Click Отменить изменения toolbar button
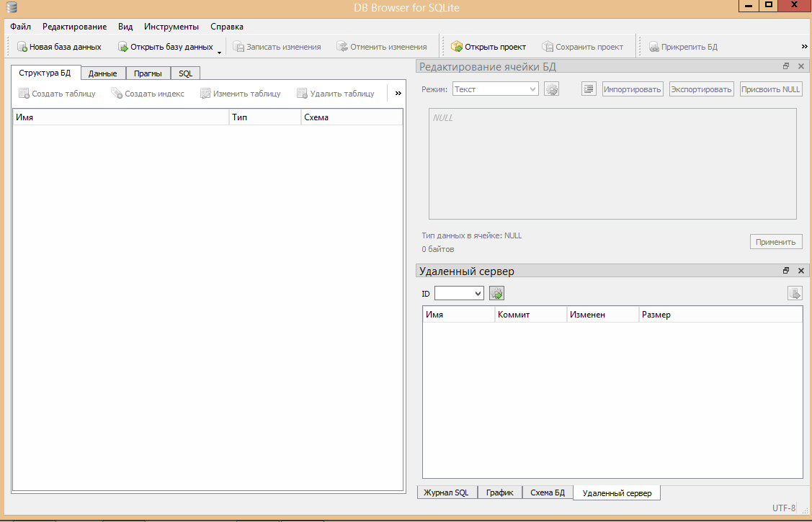Screen dimensions: 812x522 (x=382, y=47)
